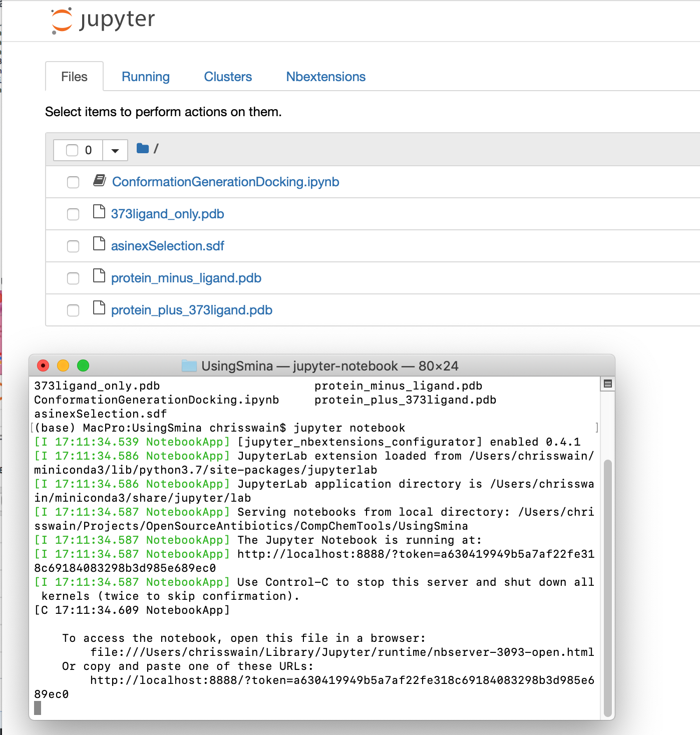The height and width of the screenshot is (735, 700).
Task: Switch to the Running tab
Action: (146, 77)
